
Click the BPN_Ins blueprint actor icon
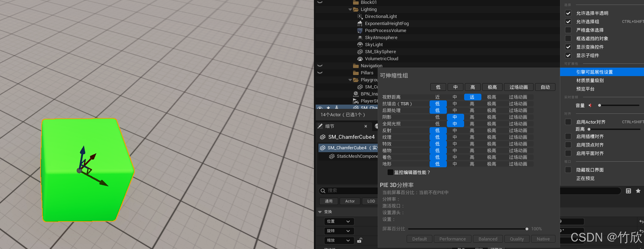(x=356, y=94)
